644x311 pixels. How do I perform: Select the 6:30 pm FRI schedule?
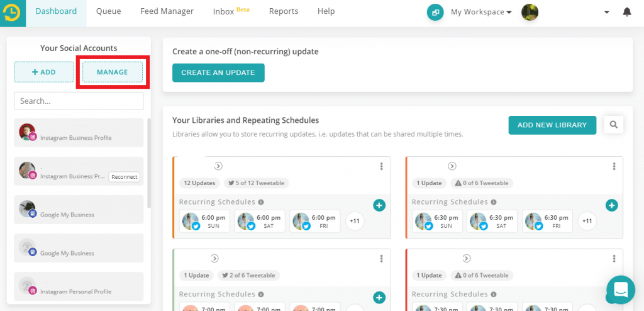pos(548,222)
